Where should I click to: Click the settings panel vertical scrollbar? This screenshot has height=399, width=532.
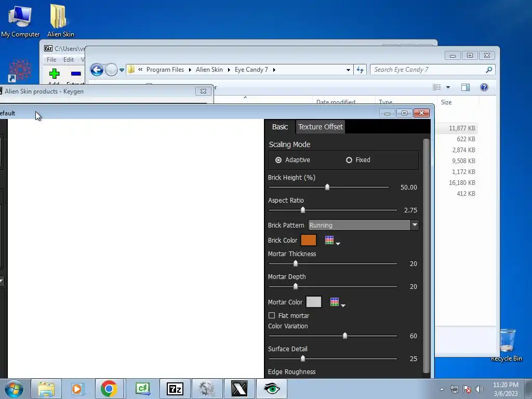(426, 256)
